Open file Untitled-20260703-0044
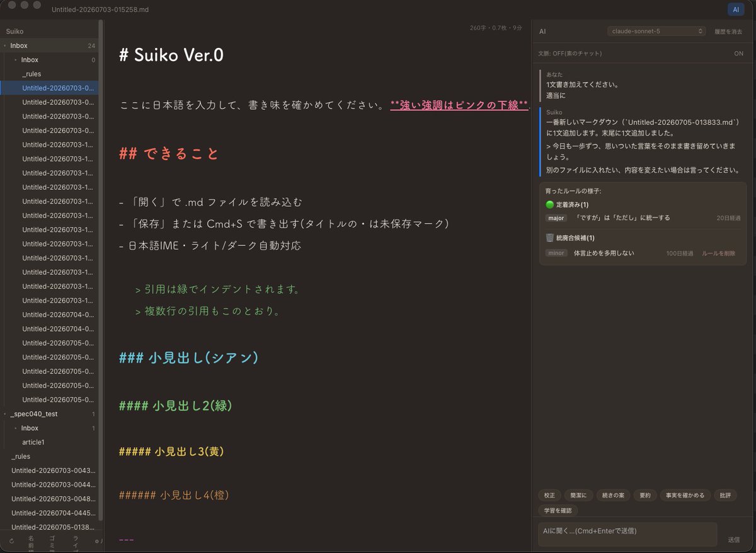 (x=53, y=484)
